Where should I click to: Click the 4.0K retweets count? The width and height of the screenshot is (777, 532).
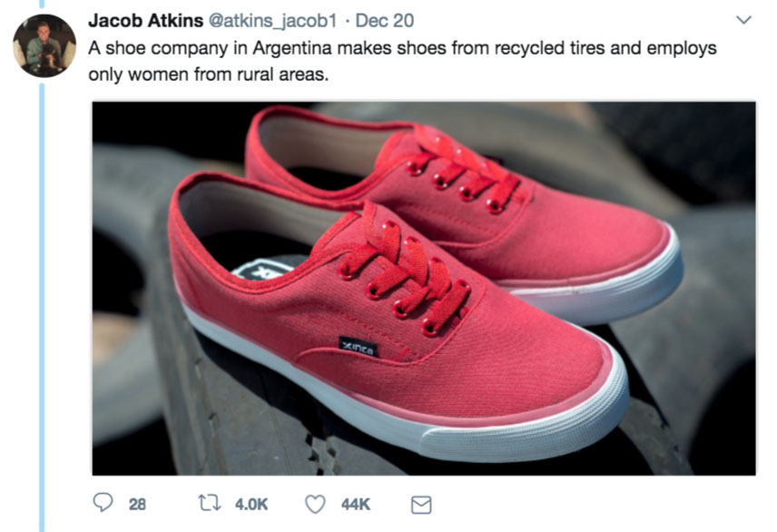(x=252, y=503)
